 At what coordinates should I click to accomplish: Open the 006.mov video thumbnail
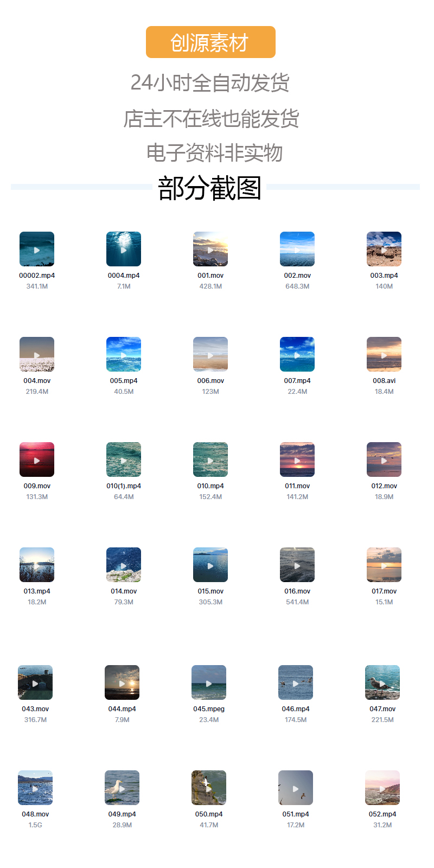point(210,354)
